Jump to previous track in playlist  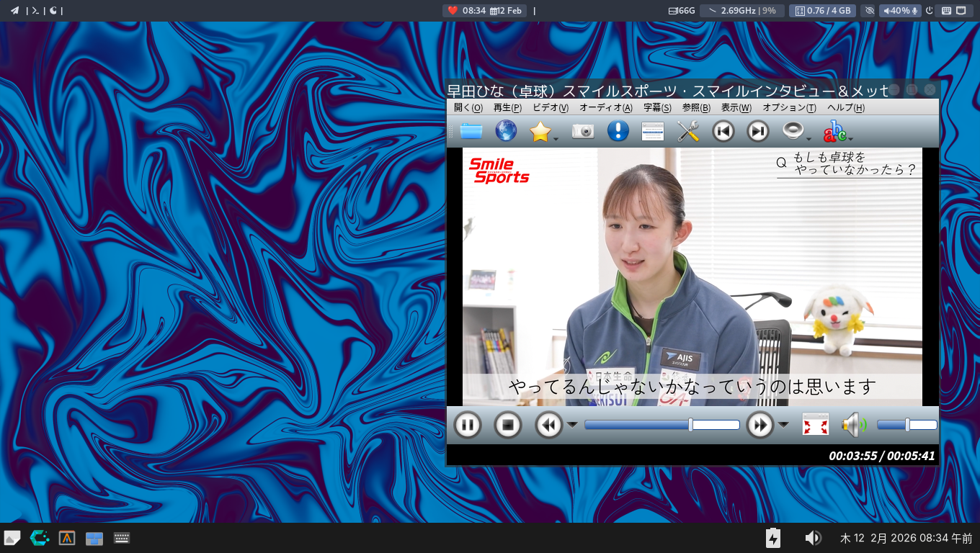pyautogui.click(x=723, y=131)
